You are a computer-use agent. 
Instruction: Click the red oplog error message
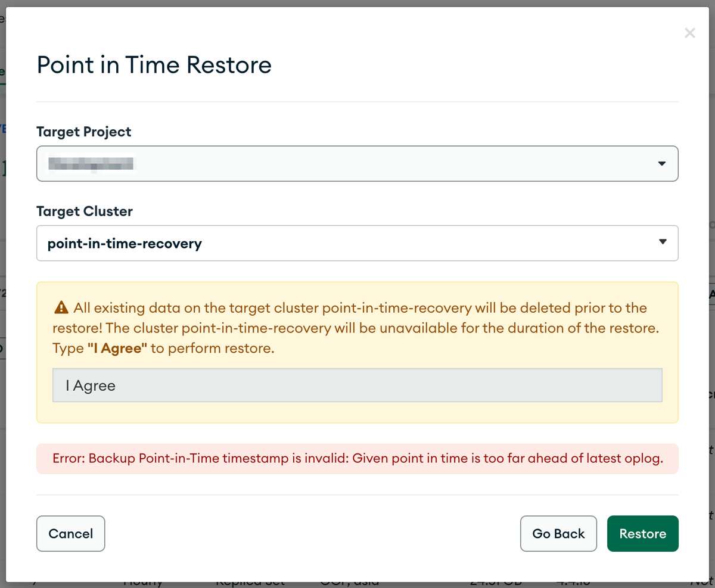pyautogui.click(x=357, y=459)
